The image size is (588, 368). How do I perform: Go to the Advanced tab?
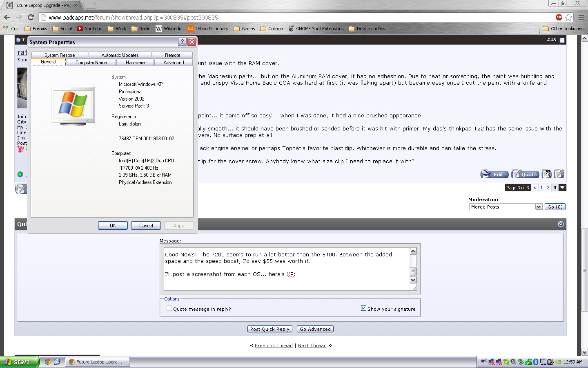click(x=174, y=63)
